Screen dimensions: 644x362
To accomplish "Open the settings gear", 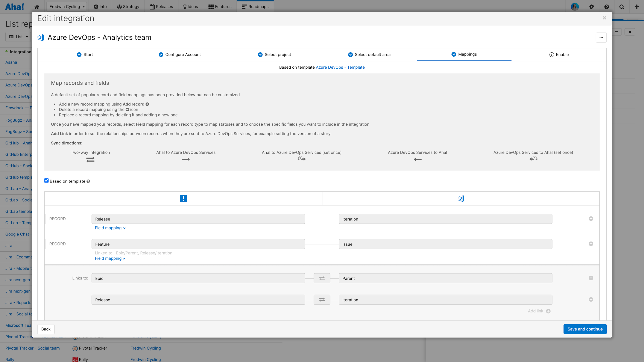I will [x=592, y=6].
